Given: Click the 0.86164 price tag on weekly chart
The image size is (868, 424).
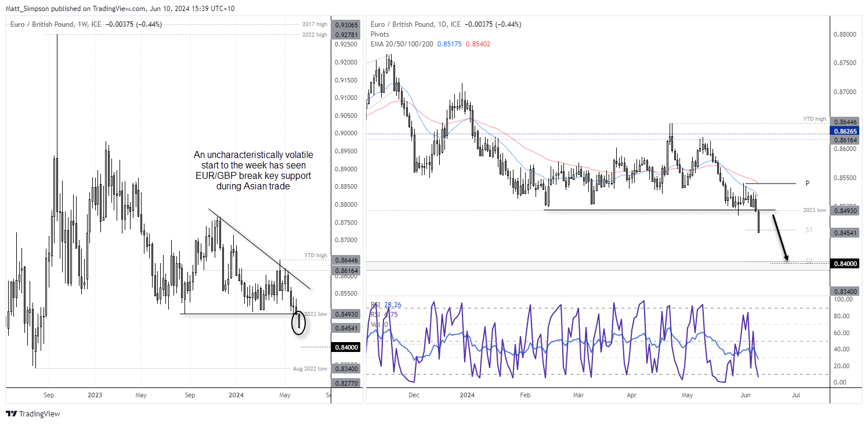Looking at the screenshot, I should (346, 271).
